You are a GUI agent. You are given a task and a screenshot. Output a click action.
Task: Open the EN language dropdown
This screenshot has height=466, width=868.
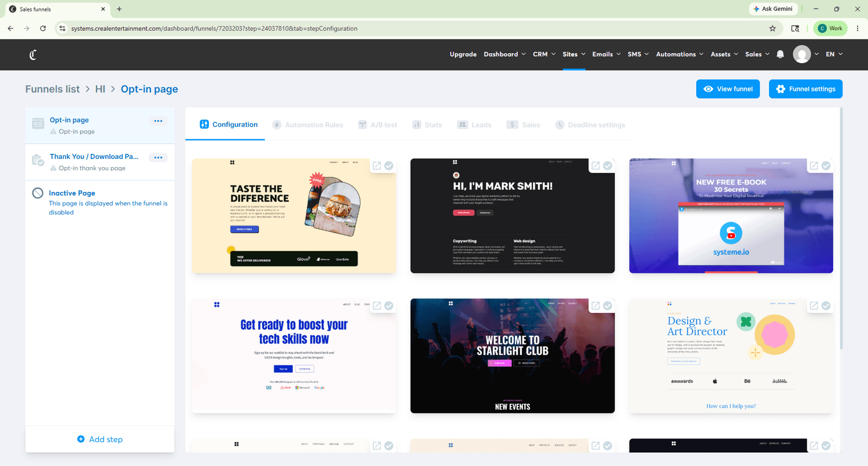[834, 54]
